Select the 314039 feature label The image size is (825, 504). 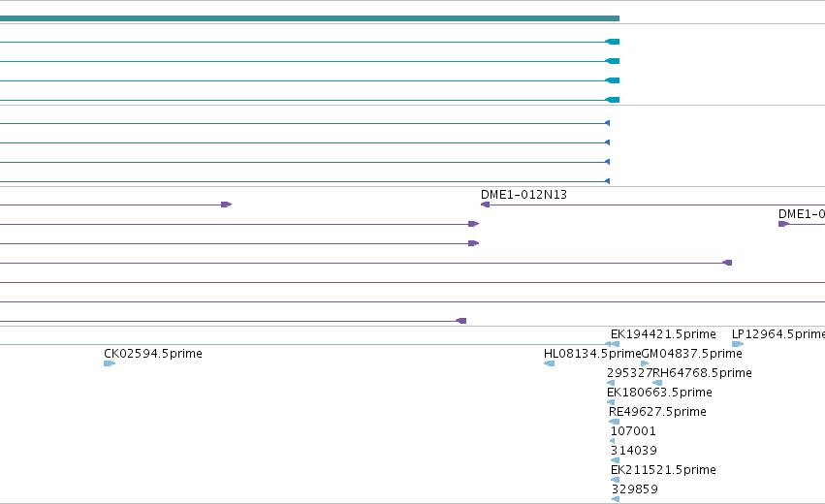click(x=633, y=451)
